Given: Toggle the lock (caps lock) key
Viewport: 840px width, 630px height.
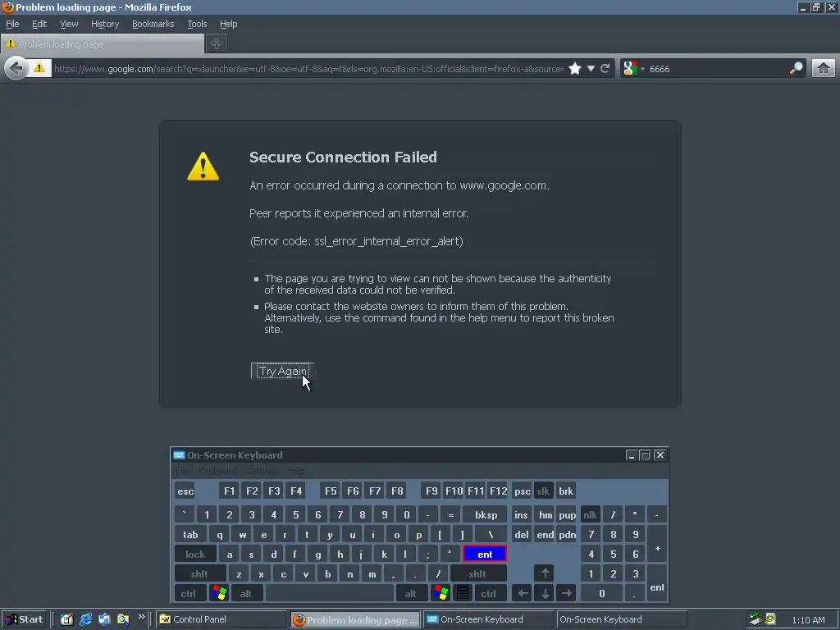Looking at the screenshot, I should (195, 554).
